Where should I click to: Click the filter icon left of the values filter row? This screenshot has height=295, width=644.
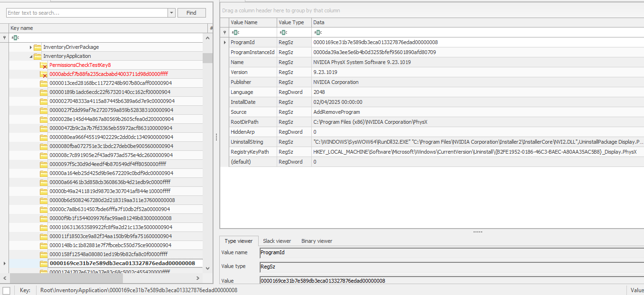[225, 32]
